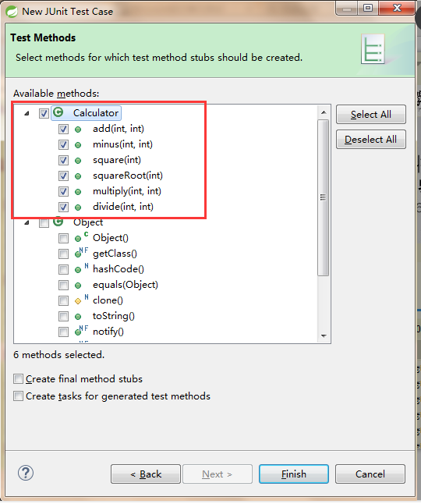Click the scrollbar down arrow in methods list
Image resolution: width=421 pixels, height=504 pixels.
point(324,336)
